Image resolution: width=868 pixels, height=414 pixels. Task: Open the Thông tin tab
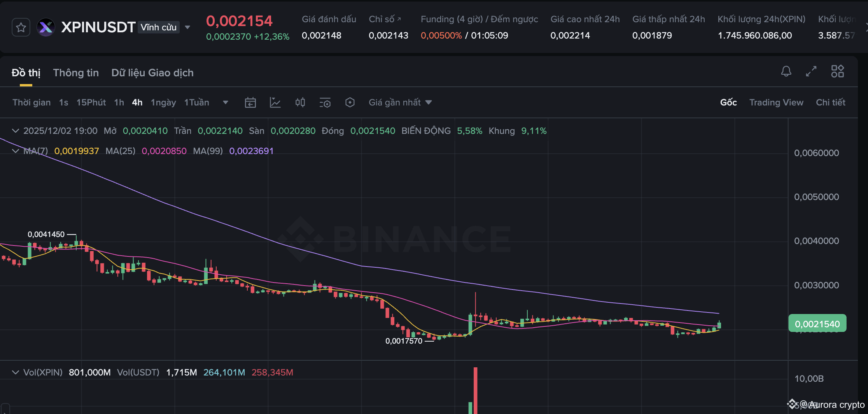tap(76, 73)
